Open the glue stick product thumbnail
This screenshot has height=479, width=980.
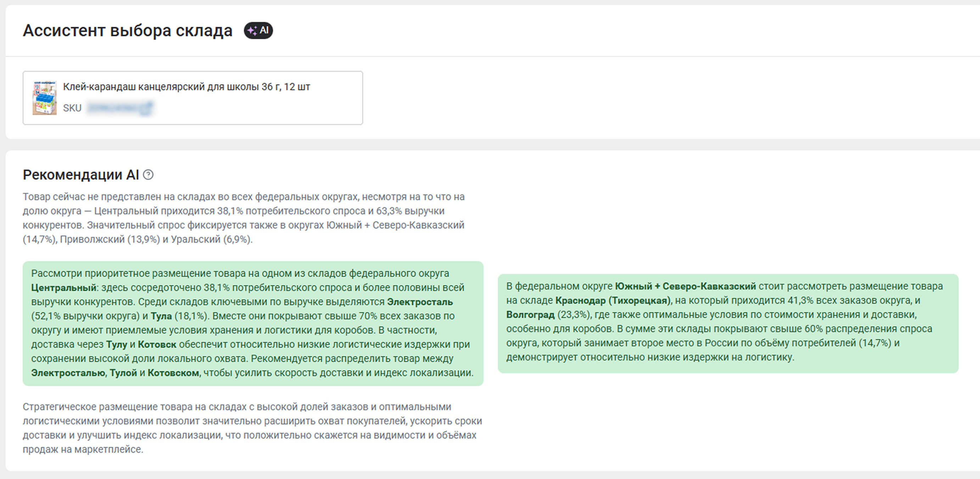(45, 98)
